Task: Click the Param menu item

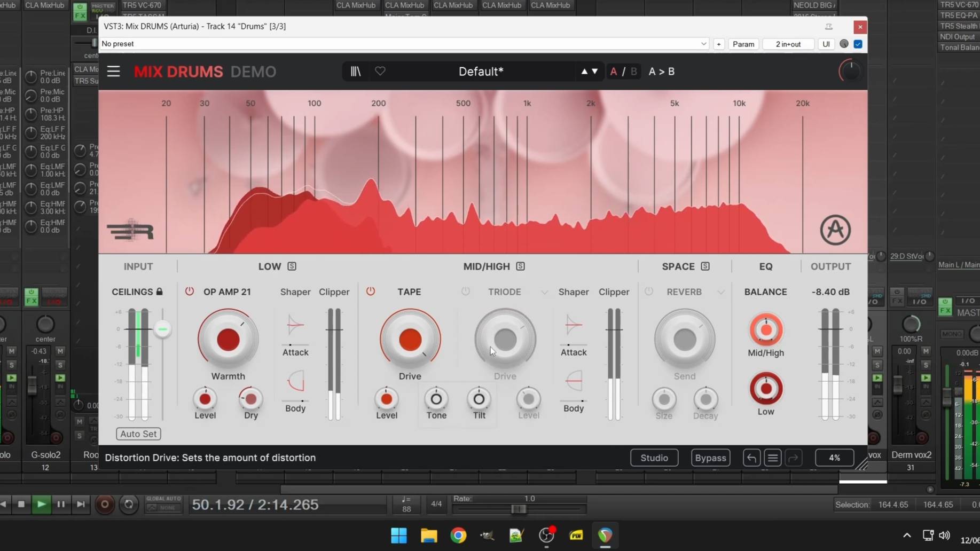Action: coord(743,44)
